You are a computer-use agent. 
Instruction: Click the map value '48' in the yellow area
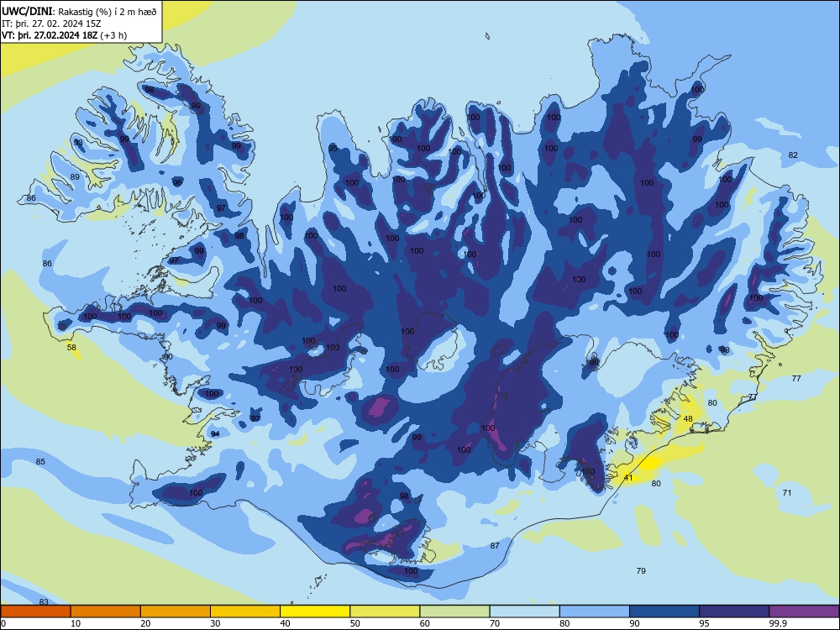pyautogui.click(x=688, y=419)
